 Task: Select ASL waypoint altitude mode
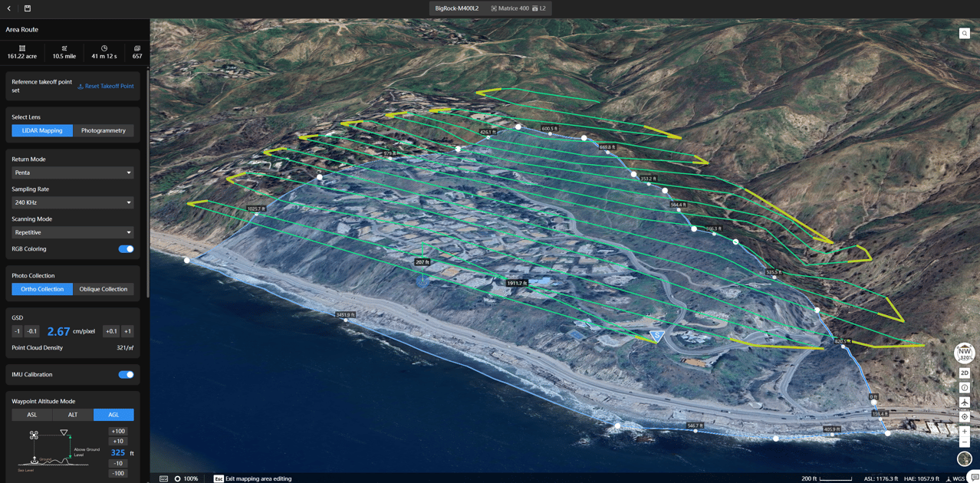31,414
